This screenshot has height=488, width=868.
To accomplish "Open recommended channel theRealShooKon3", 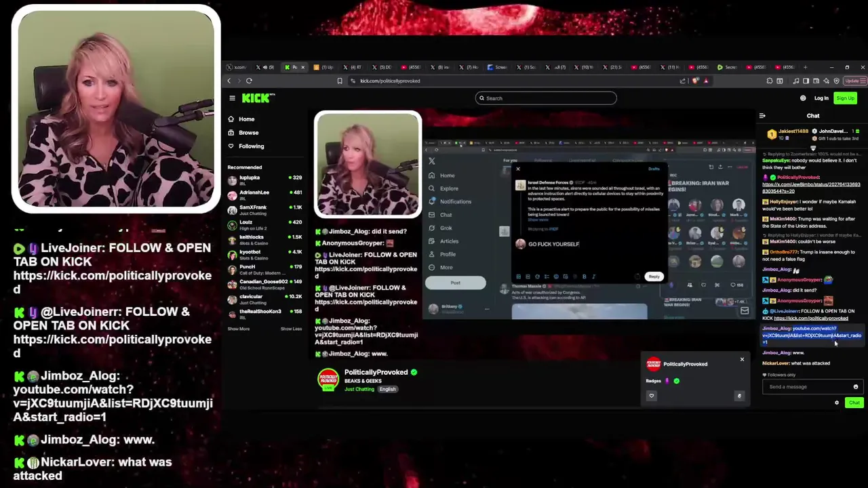I will [264, 314].
